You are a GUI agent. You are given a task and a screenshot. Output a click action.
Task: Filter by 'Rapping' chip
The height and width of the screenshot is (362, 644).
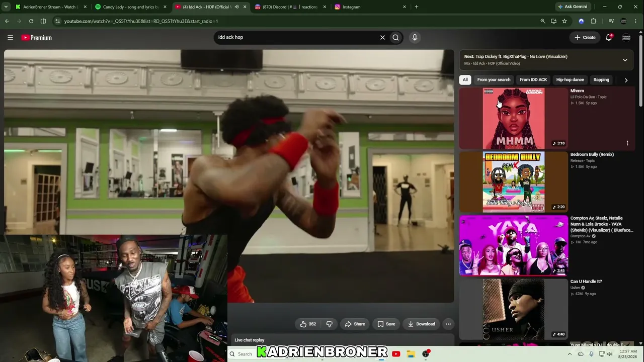601,80
